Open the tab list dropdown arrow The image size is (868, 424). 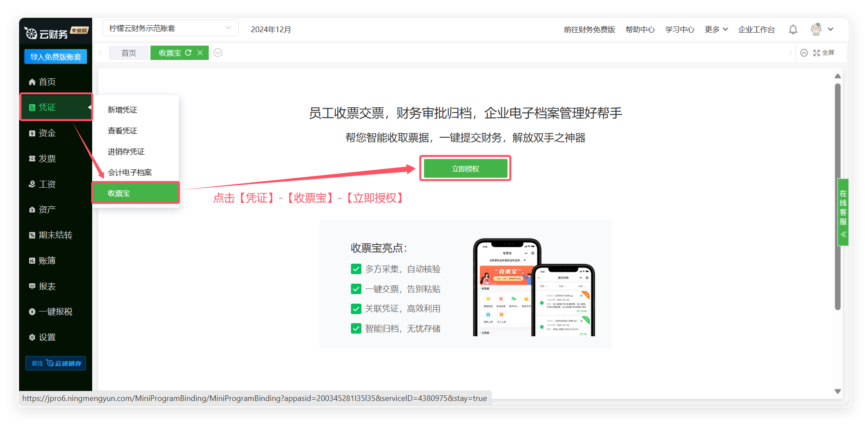tap(218, 53)
